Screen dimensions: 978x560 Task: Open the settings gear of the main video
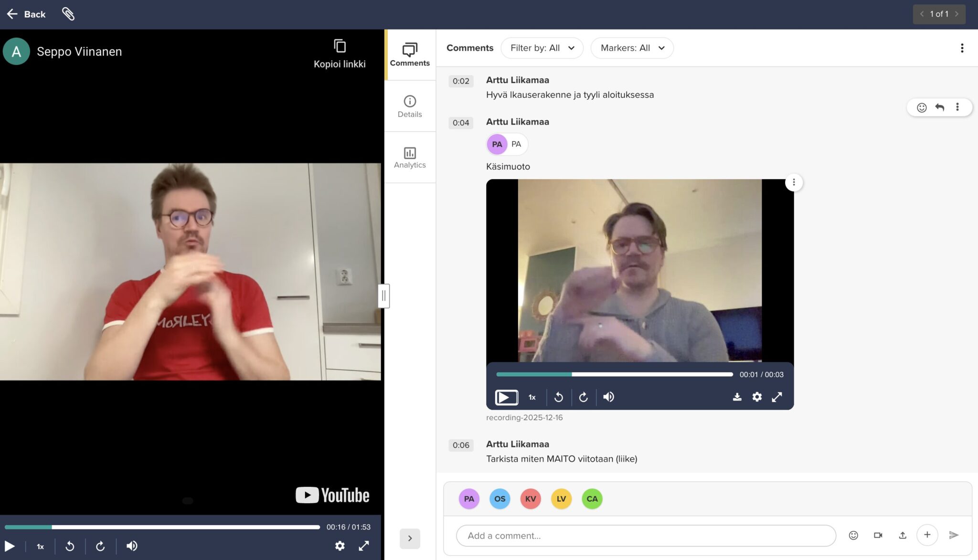pos(340,546)
